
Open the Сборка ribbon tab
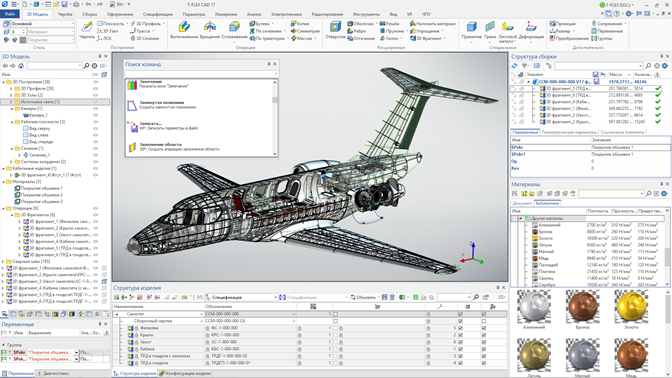pyautogui.click(x=90, y=14)
